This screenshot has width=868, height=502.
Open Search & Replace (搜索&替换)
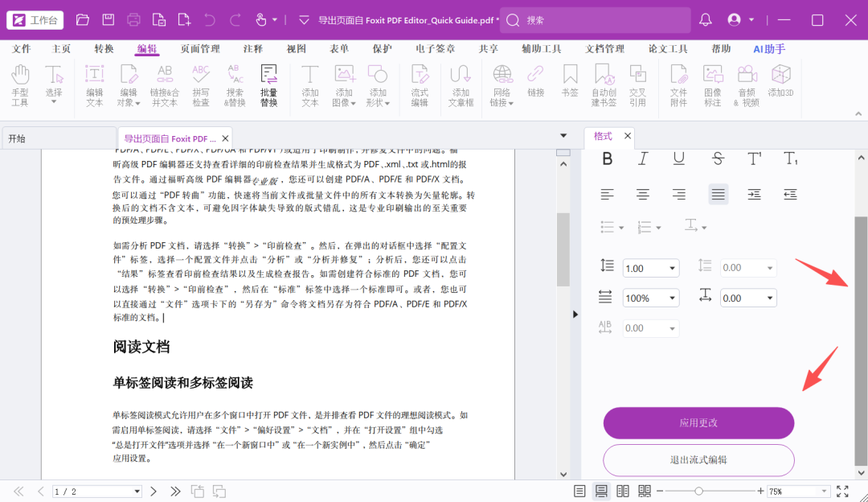[235, 86]
